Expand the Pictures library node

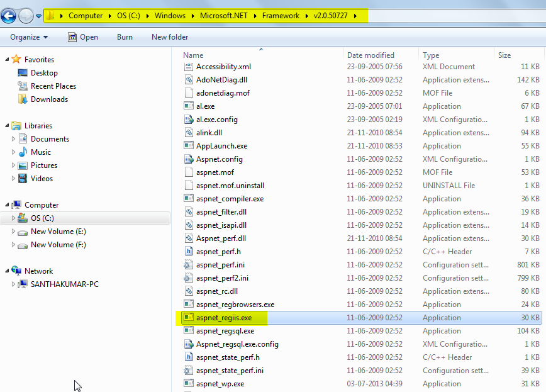(x=13, y=165)
